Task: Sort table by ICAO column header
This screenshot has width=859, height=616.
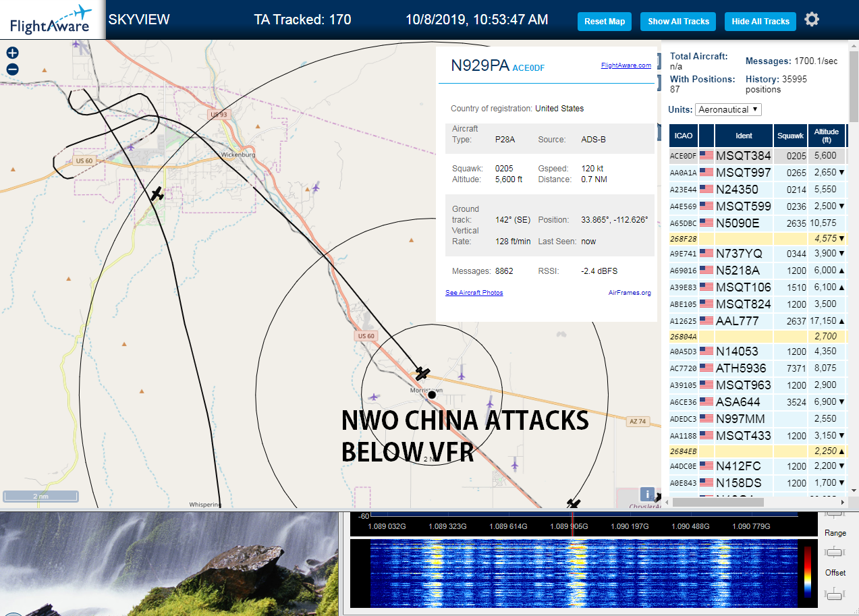Action: (684, 136)
